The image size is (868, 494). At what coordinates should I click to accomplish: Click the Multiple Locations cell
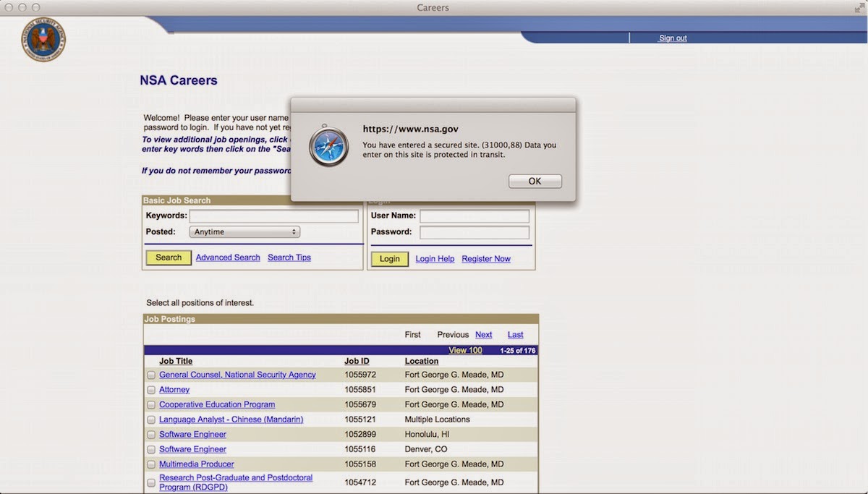tap(438, 420)
